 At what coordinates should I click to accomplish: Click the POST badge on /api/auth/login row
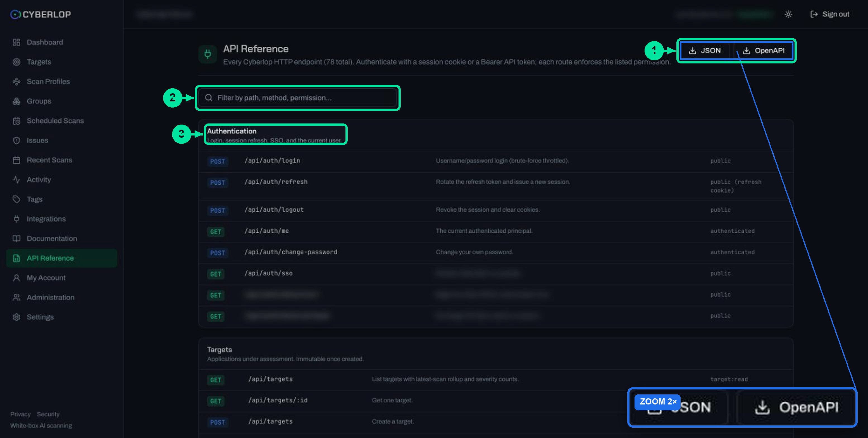coord(218,161)
